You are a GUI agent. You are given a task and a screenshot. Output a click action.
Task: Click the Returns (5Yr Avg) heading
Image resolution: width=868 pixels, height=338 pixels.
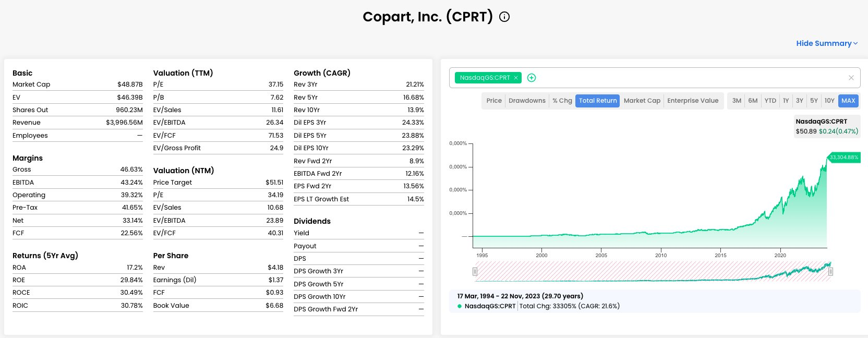(x=45, y=256)
